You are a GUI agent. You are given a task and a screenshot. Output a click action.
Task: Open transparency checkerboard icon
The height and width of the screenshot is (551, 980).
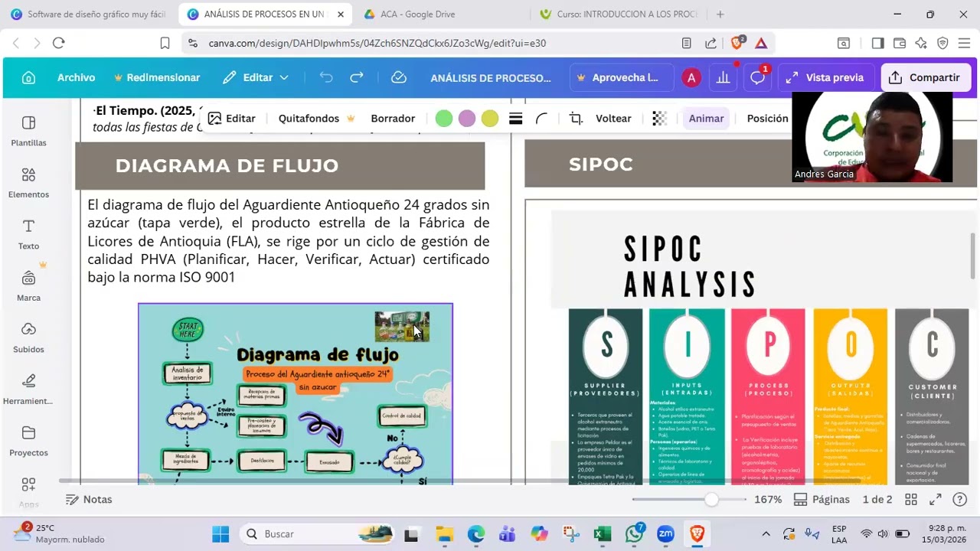tap(659, 119)
